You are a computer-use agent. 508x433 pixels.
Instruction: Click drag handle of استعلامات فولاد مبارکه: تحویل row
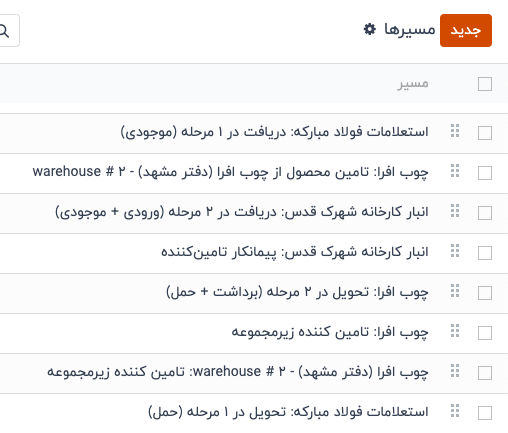(x=455, y=411)
